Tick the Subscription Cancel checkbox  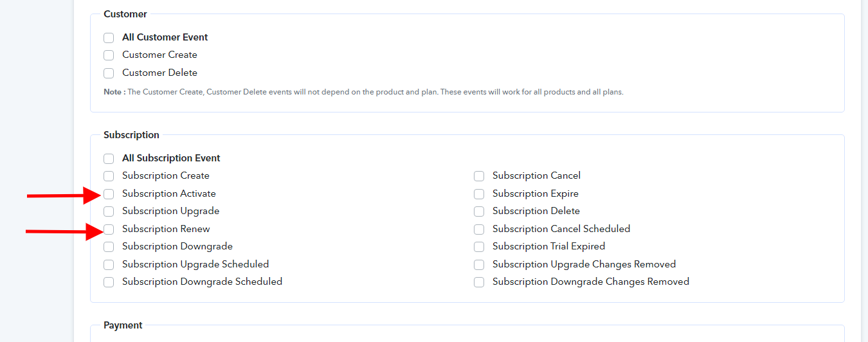click(x=479, y=176)
